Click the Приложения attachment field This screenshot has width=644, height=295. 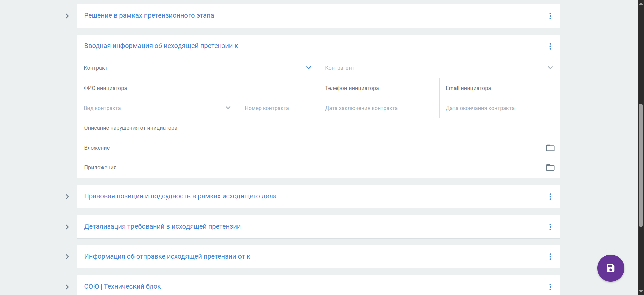(x=319, y=168)
